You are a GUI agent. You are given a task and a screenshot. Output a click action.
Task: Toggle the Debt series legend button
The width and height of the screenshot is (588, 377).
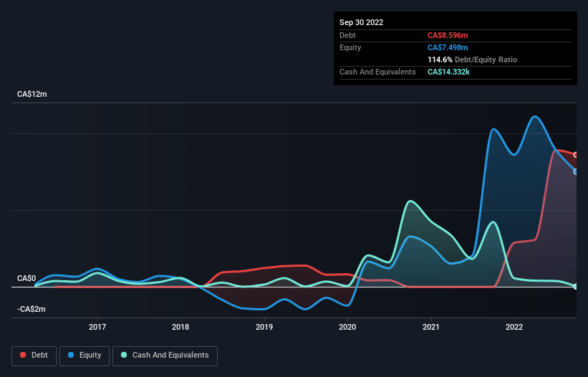click(34, 355)
